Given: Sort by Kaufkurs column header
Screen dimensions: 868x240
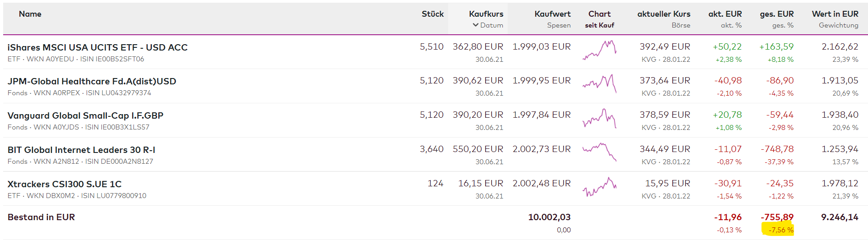Looking at the screenshot, I should 486,14.
